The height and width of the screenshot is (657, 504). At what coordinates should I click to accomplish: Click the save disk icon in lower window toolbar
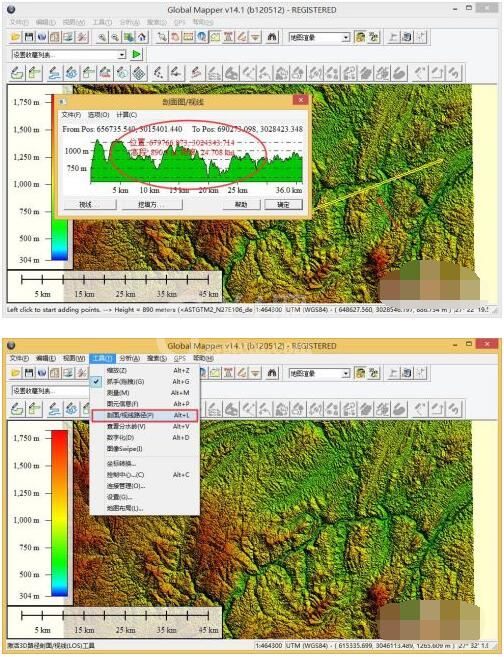28,373
